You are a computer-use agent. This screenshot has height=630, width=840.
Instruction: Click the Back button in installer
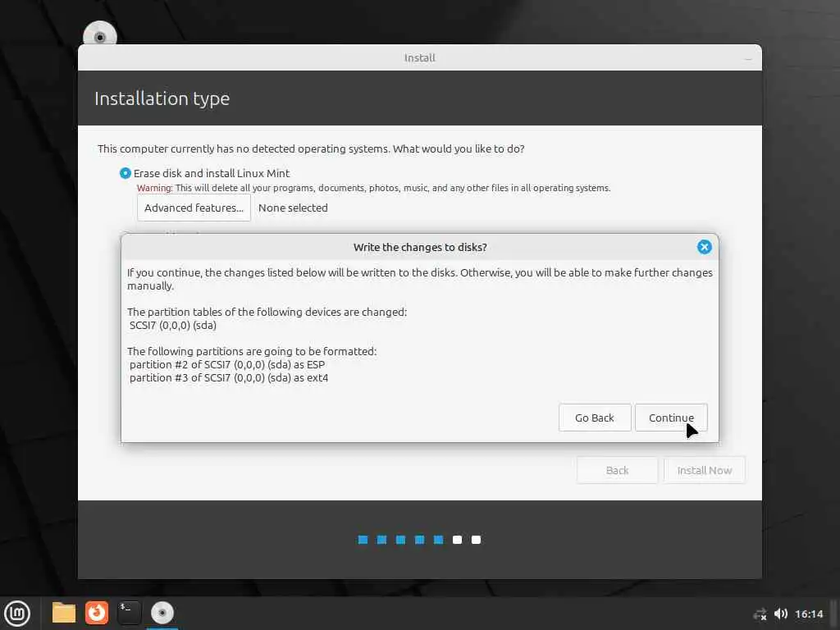(x=617, y=470)
